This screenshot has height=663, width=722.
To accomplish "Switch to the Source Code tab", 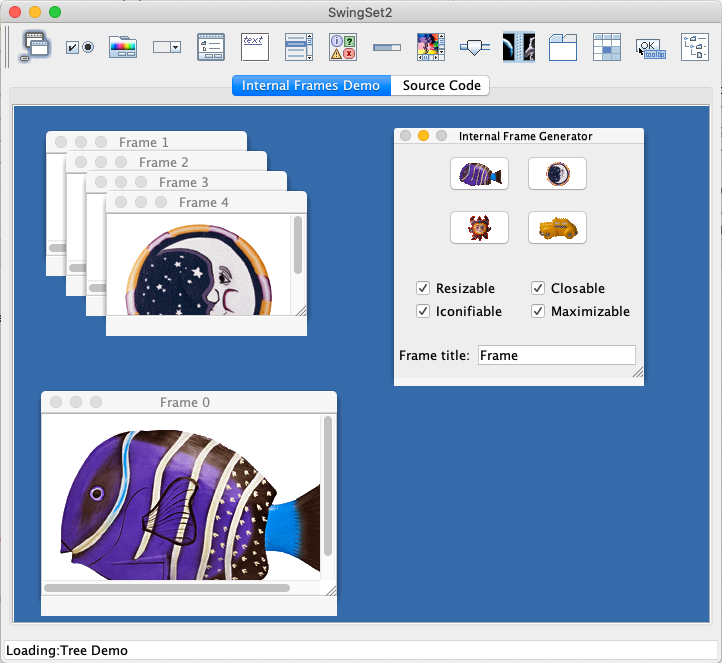I will click(x=441, y=86).
